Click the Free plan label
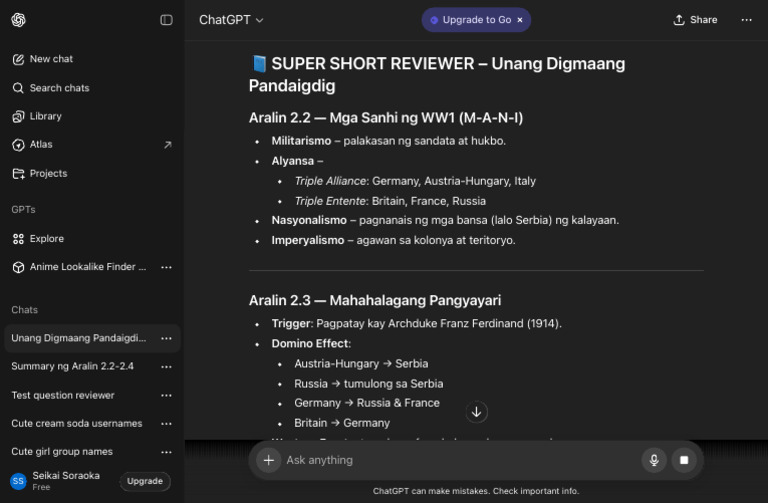 click(x=41, y=487)
